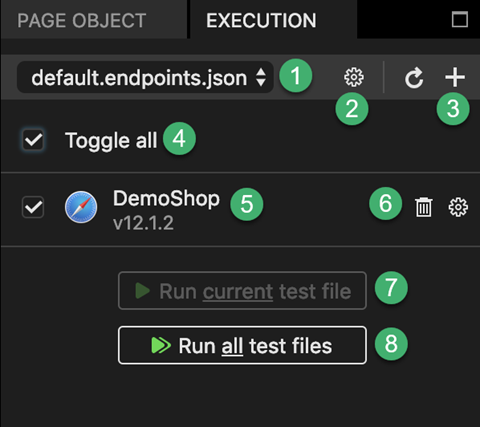Select the EXECUTION tab

point(261,20)
